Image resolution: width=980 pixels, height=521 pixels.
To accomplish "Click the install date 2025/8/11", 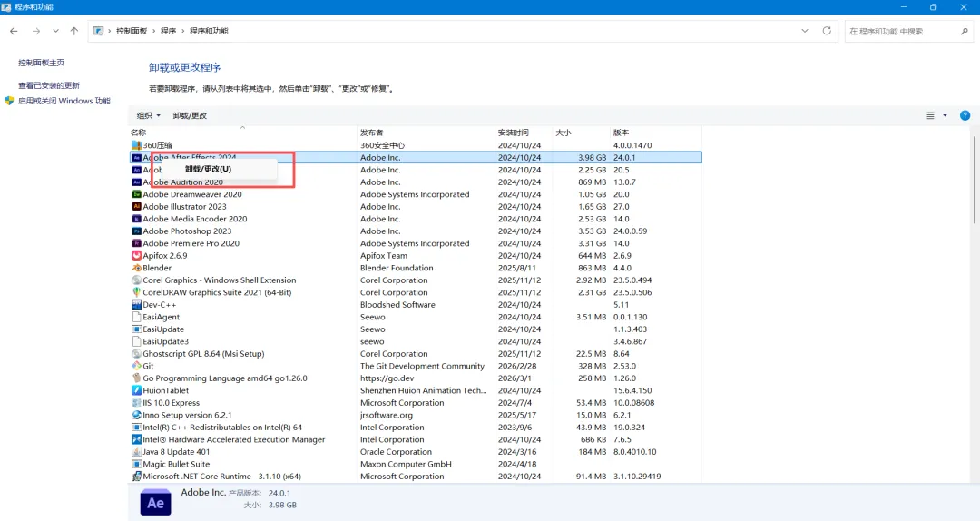I will (515, 268).
